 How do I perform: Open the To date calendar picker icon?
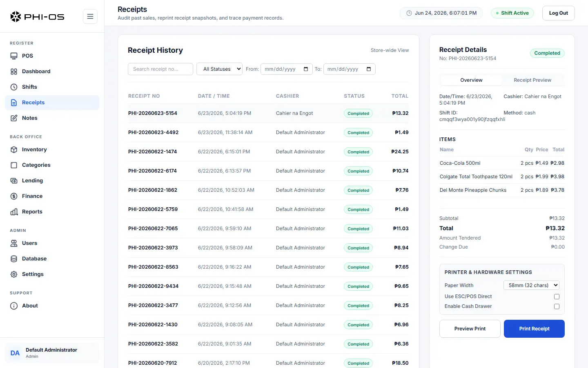click(369, 69)
